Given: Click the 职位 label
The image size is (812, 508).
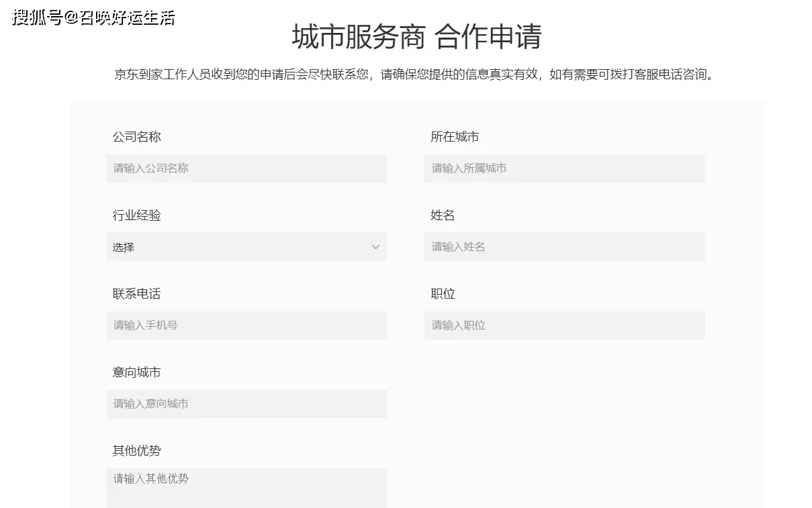Looking at the screenshot, I should 443,294.
